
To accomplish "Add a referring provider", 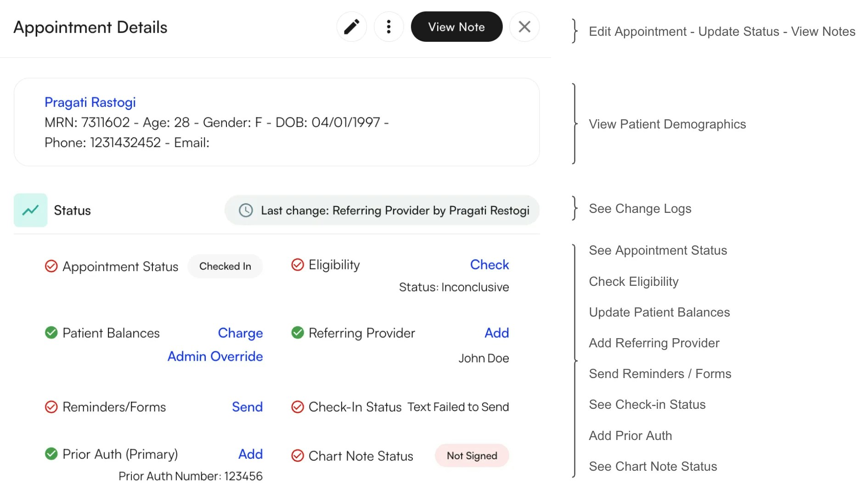I will (x=496, y=333).
